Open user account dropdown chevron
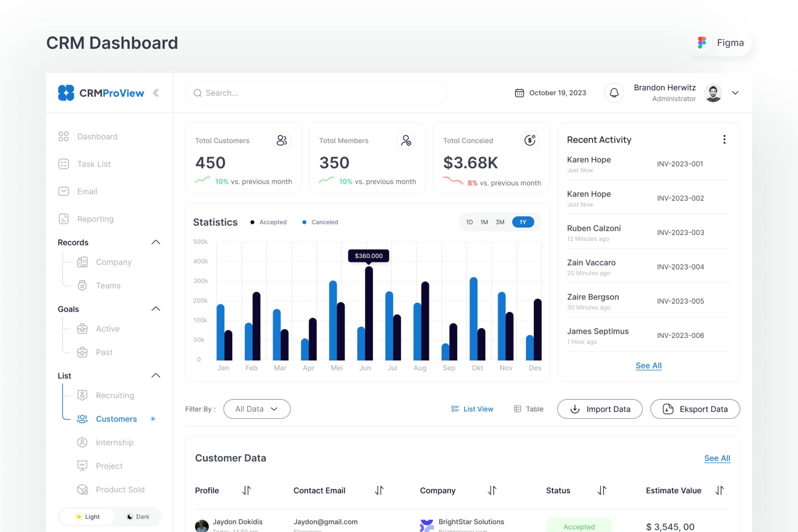 click(735, 93)
